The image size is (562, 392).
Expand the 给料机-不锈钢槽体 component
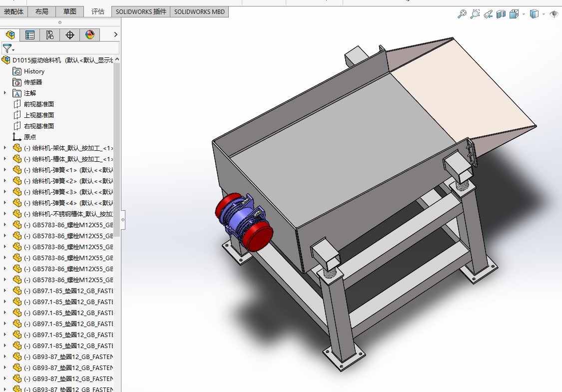point(5,214)
